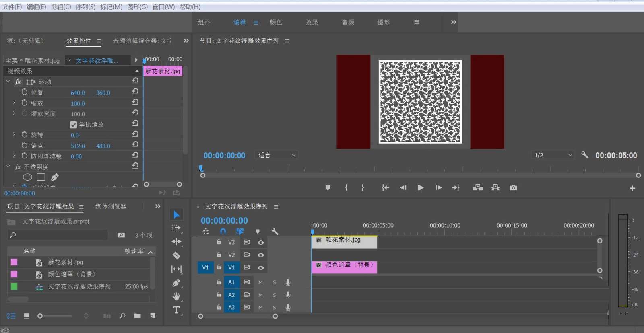Select the Razor tool in the tools panel
Screen dimensions: 644x333
click(176, 255)
